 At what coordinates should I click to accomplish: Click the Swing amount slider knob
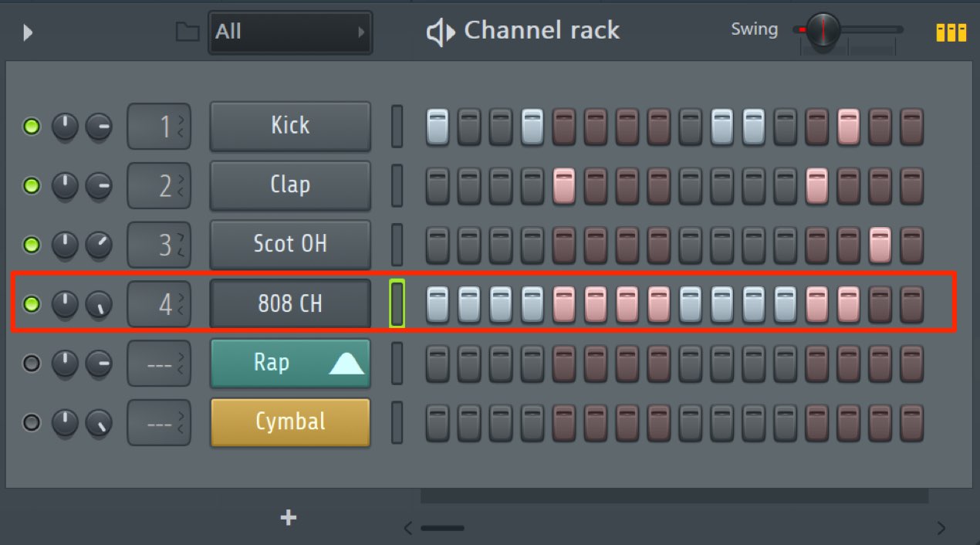point(823,31)
